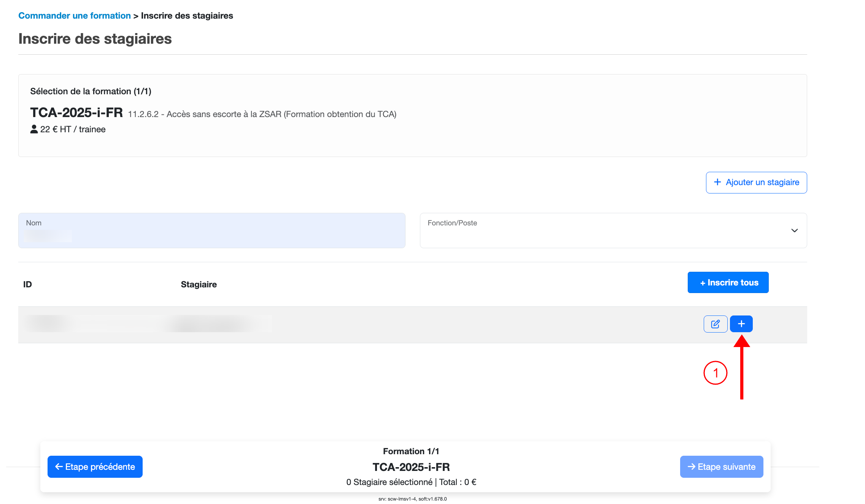Focus the Nom search input field
The image size is (865, 504).
click(x=212, y=230)
